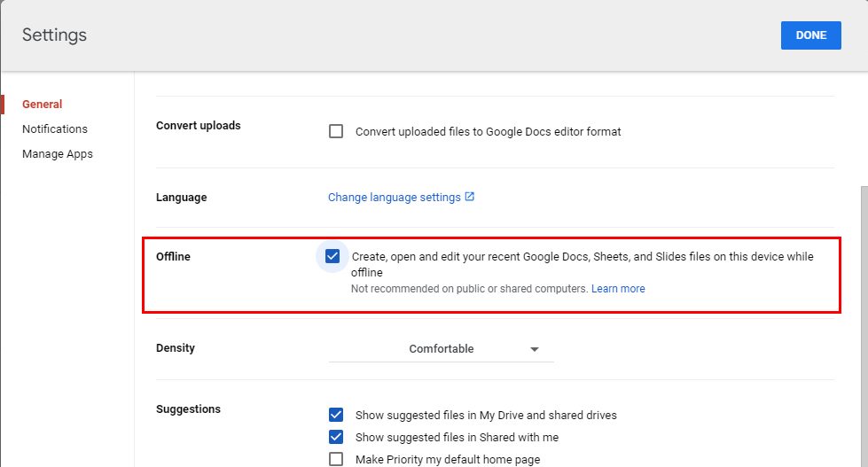
Task: Uncheck the Offline access checkbox
Action: pos(332,257)
